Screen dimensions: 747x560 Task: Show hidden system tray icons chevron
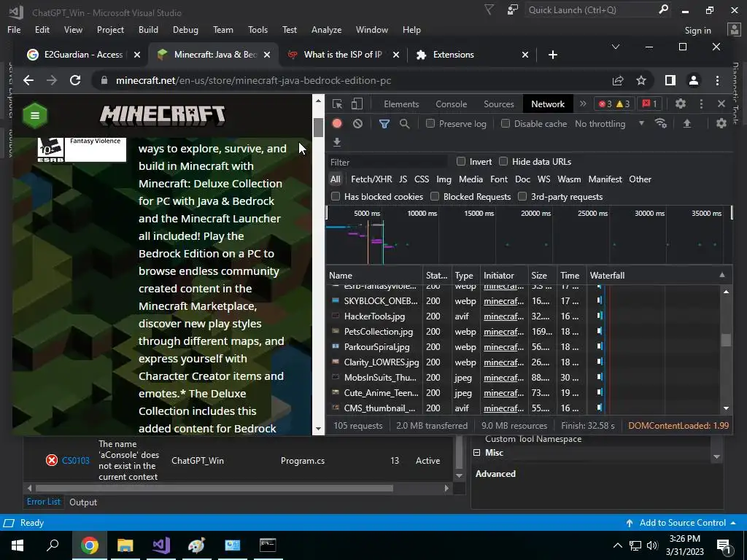click(x=617, y=545)
